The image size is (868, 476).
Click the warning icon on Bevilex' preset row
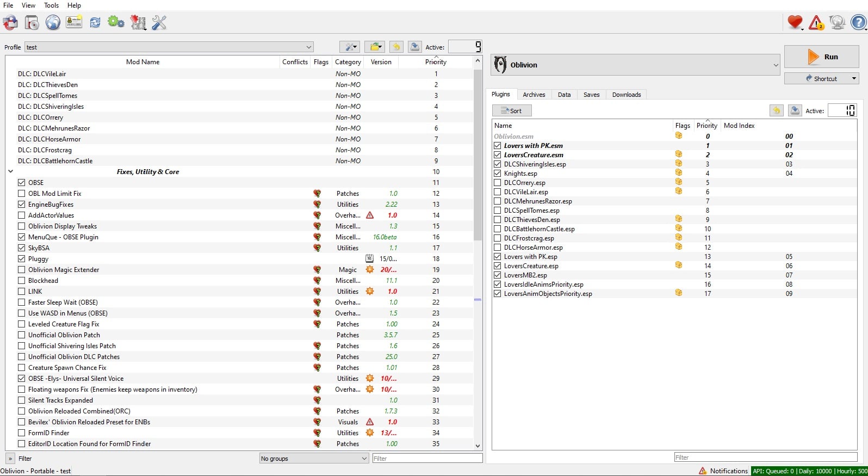click(x=370, y=422)
